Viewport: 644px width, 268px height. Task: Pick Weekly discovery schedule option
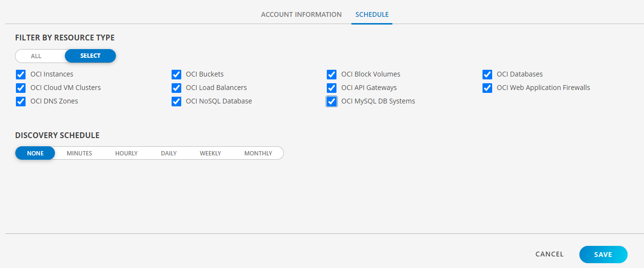(x=210, y=153)
